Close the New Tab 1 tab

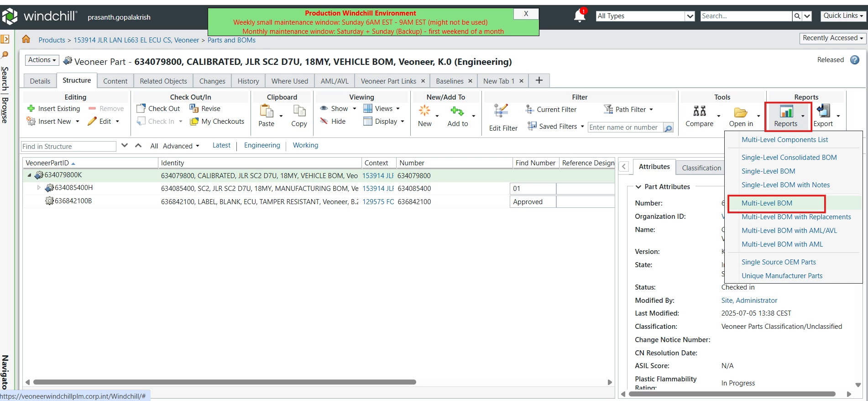click(521, 81)
